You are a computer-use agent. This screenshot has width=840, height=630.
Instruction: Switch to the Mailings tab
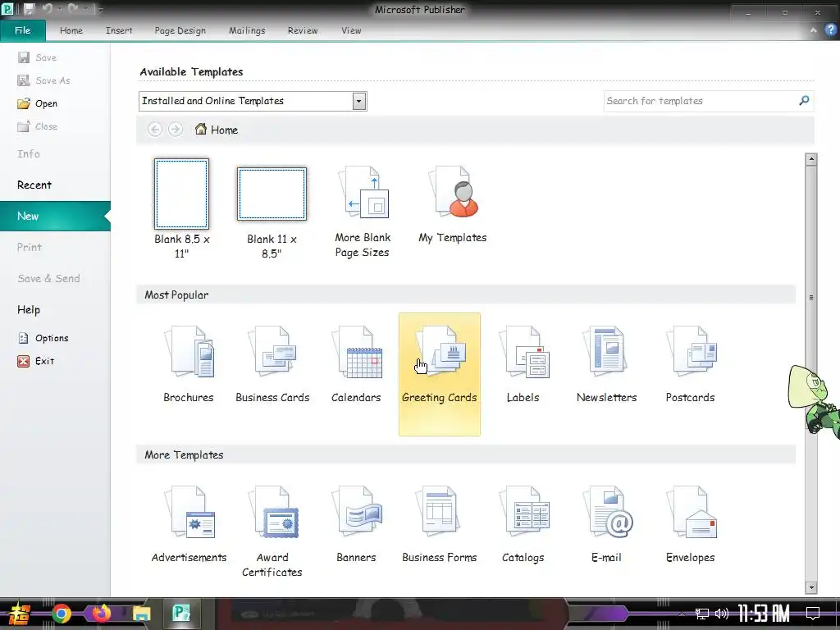pos(247,30)
